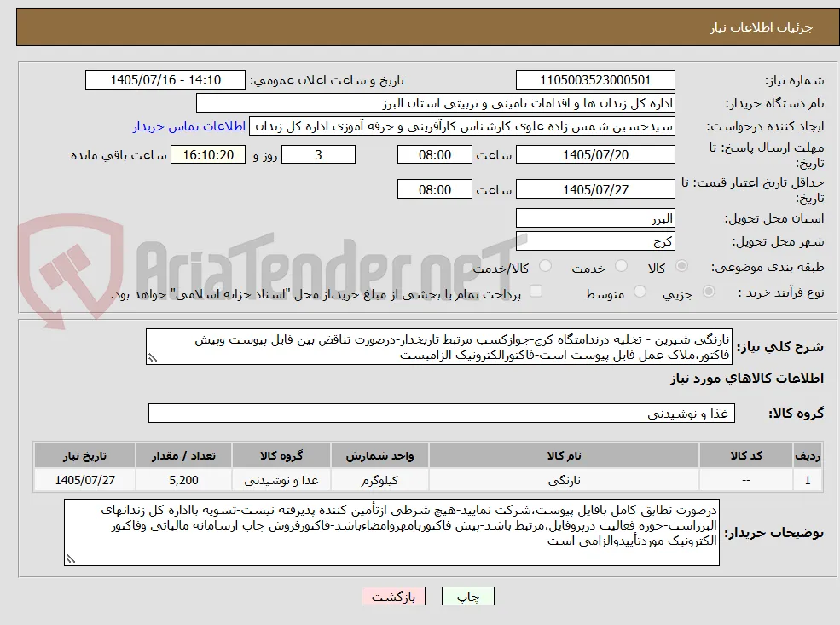This screenshot has height=625, width=840.
Task: Click the گروه کالا field غذا و نوشیدنی
Action: [x=442, y=414]
